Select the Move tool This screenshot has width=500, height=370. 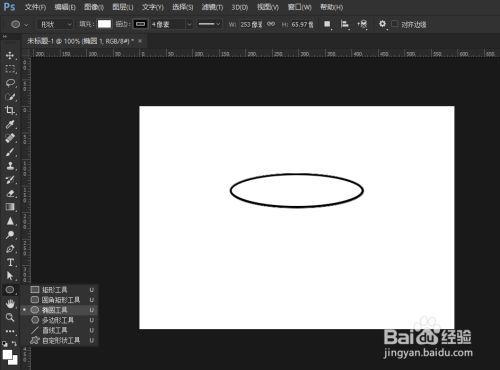point(10,55)
